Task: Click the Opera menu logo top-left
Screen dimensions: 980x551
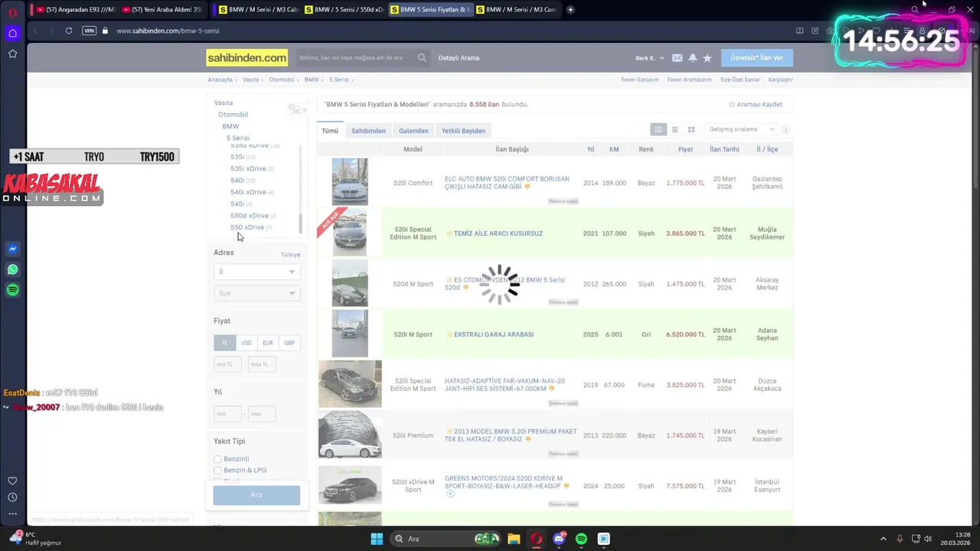Action: point(12,11)
